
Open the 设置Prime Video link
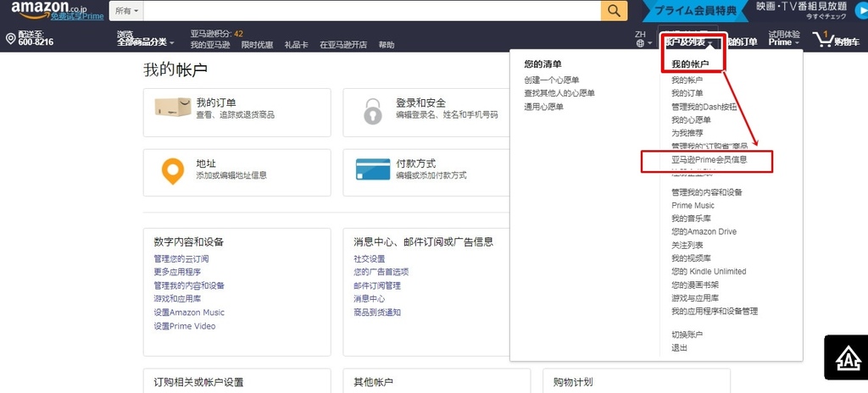185,326
